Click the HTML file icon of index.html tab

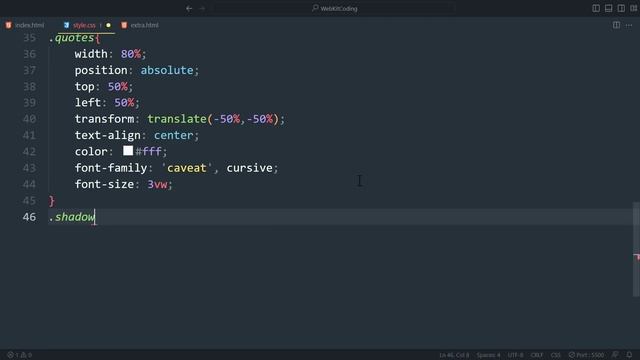click(9, 25)
